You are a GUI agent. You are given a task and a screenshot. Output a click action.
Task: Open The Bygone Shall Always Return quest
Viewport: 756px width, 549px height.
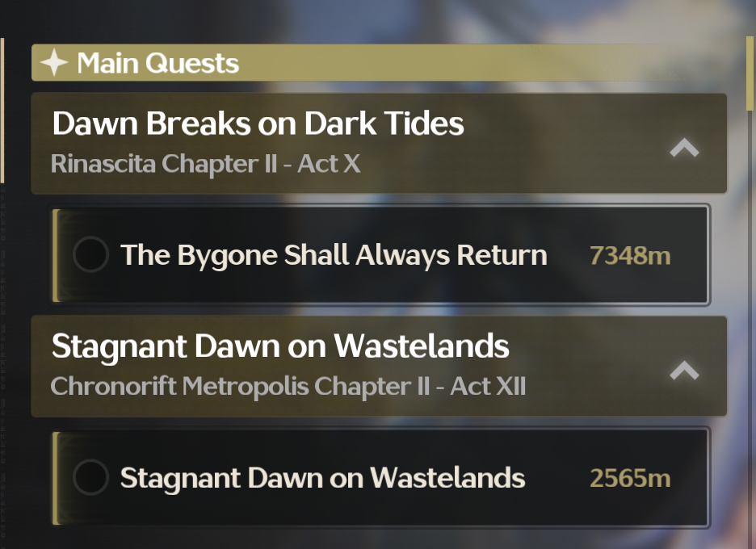pyautogui.click(x=334, y=255)
